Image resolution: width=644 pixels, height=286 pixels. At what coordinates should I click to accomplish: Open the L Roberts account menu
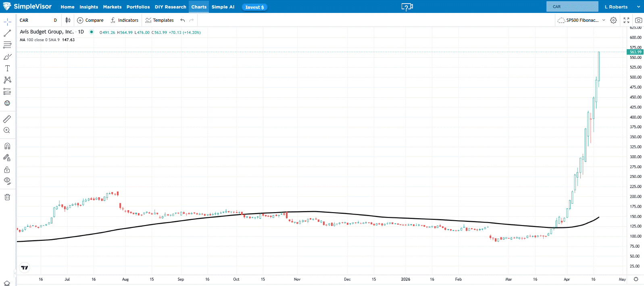click(x=622, y=7)
